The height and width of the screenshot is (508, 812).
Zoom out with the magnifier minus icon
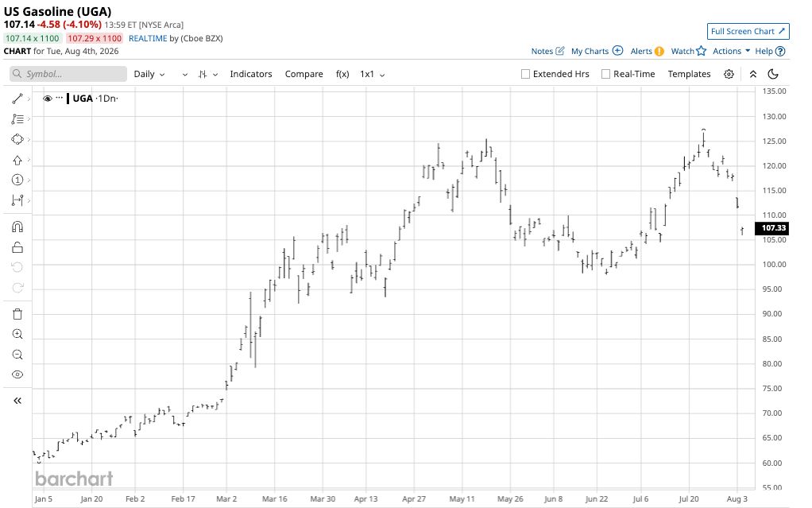[17, 355]
